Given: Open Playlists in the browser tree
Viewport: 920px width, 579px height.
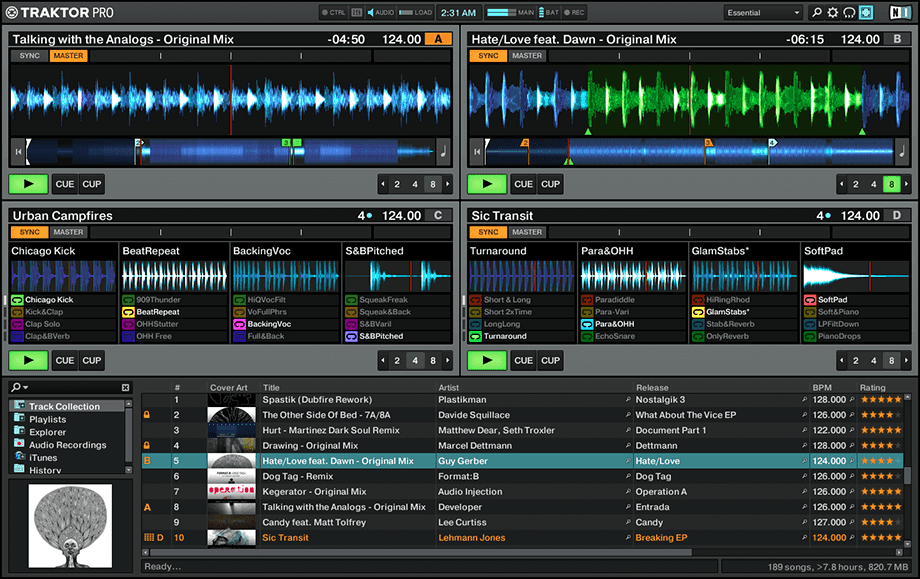Looking at the screenshot, I should [48, 420].
